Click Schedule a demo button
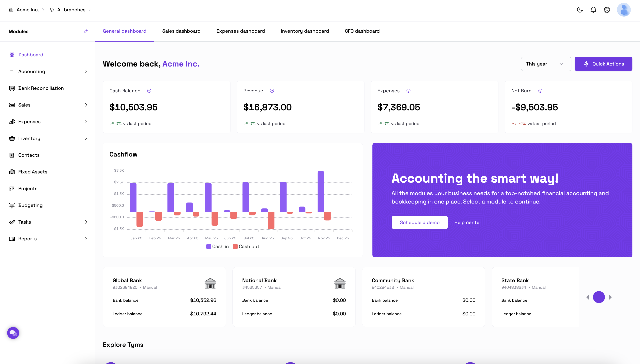Screen dimensions: 640x364 tap(419, 222)
